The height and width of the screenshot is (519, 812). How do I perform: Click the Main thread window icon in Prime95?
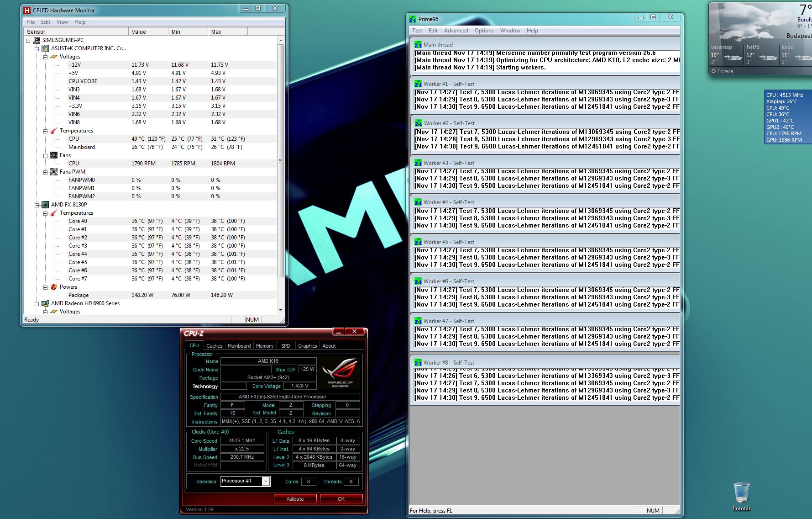[418, 45]
